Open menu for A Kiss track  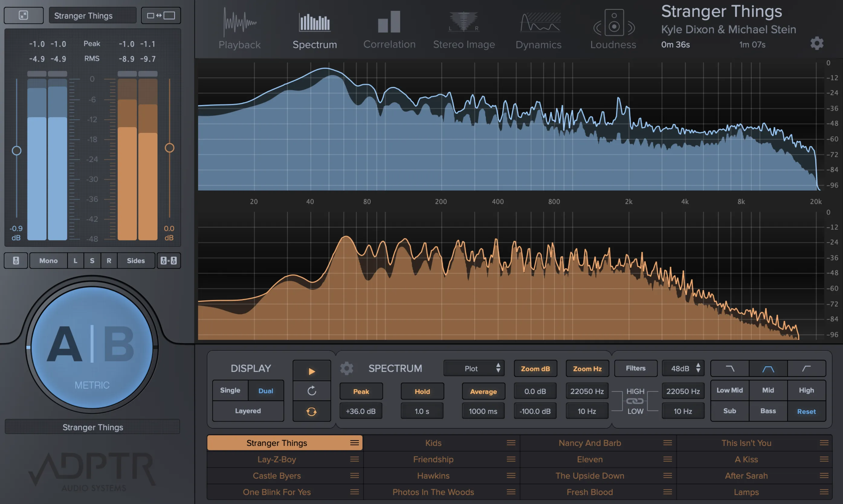tap(824, 459)
